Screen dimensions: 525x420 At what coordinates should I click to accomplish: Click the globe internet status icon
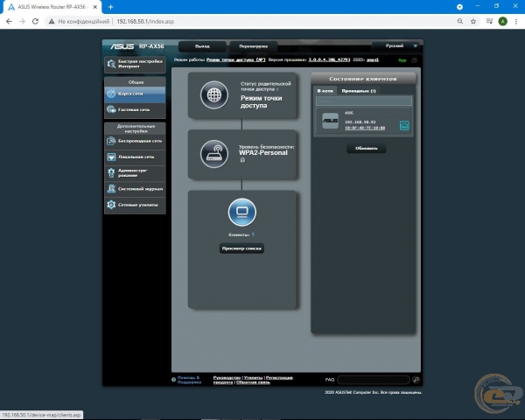[x=214, y=95]
